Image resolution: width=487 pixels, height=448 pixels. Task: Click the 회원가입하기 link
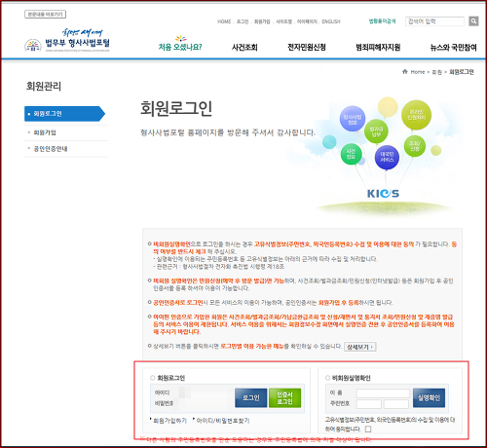pyautogui.click(x=169, y=421)
